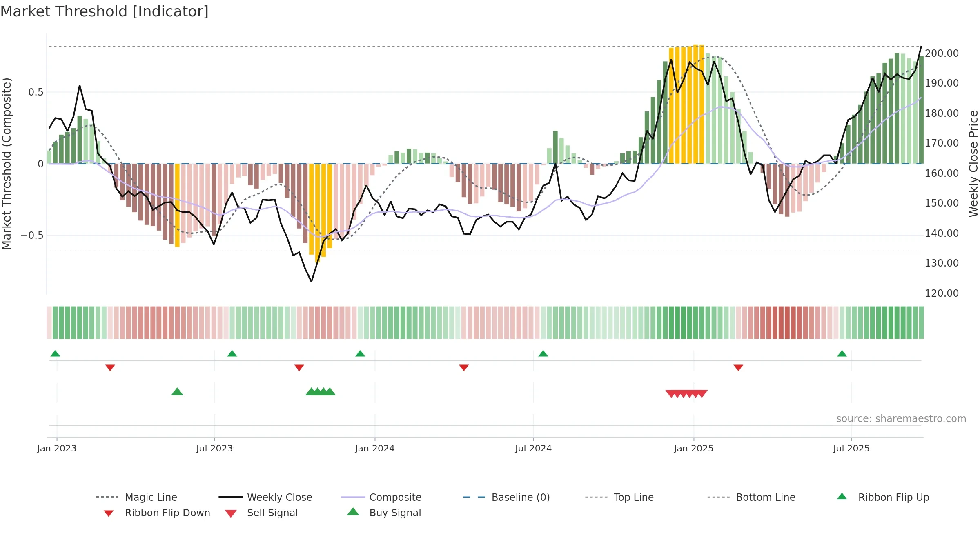Click the −0.5 composite axis label
The image size is (980, 551).
(x=32, y=236)
